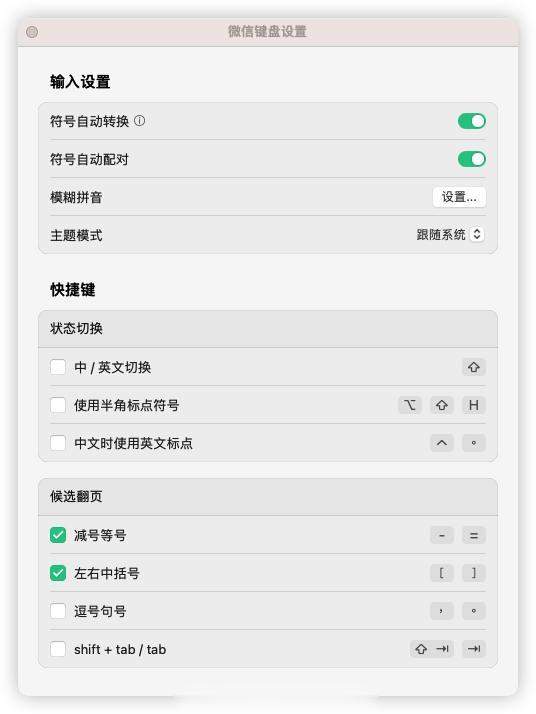Turn off the 符号自动转换 switch
Screen dimensions: 536x714
[472, 121]
